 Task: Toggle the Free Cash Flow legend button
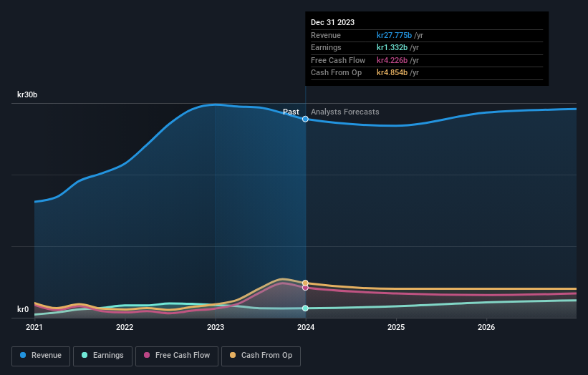(177, 356)
